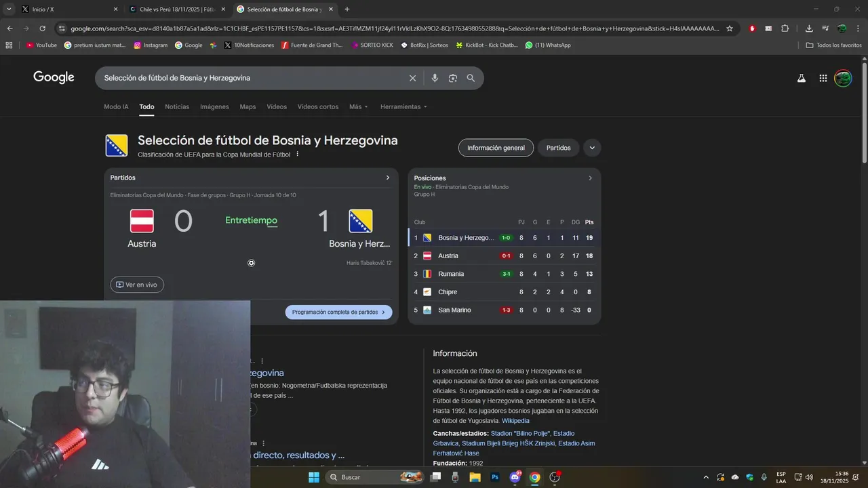
Task: Open the Windows Start menu
Action: coord(314,477)
